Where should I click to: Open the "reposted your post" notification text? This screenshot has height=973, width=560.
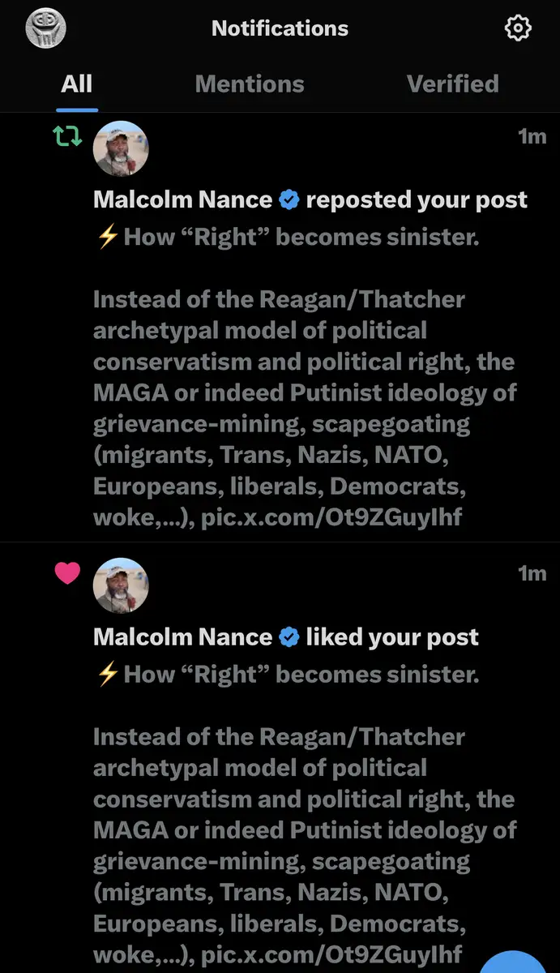tap(417, 199)
